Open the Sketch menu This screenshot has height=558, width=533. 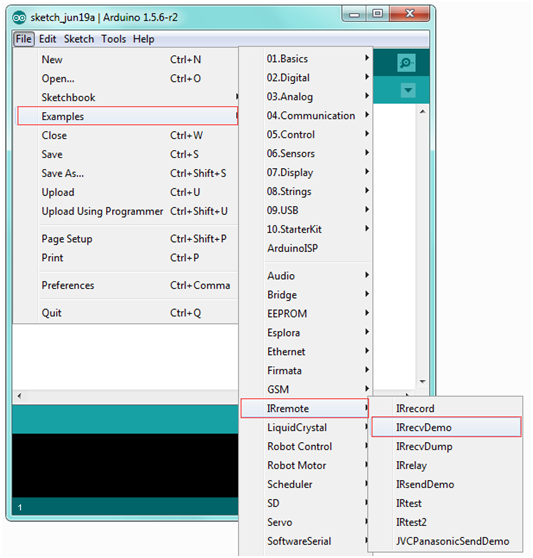(79, 39)
